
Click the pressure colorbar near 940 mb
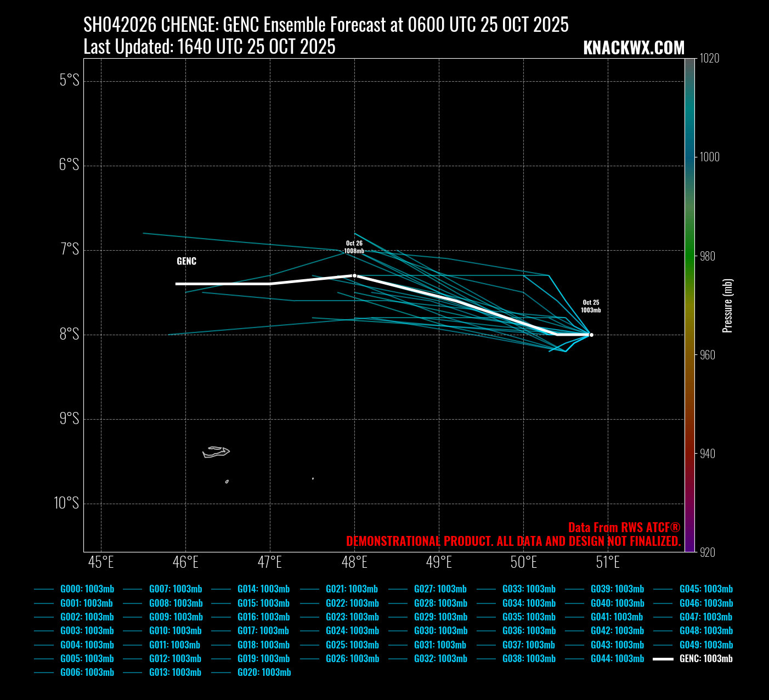(689, 454)
